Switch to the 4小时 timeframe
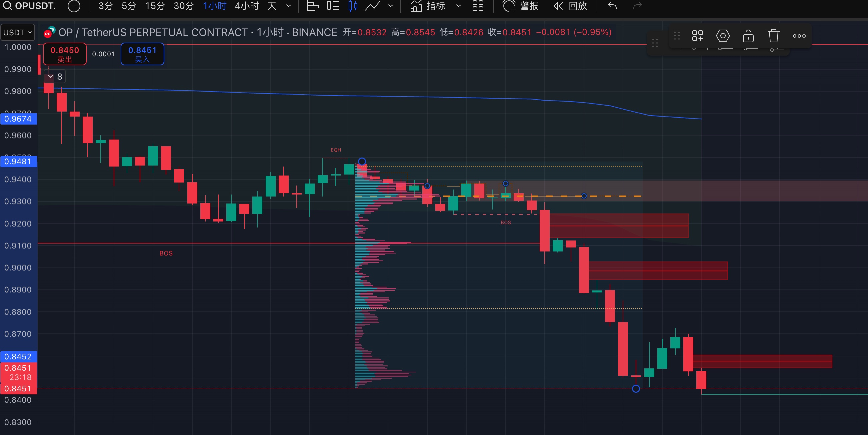Image resolution: width=868 pixels, height=435 pixels. coord(247,6)
